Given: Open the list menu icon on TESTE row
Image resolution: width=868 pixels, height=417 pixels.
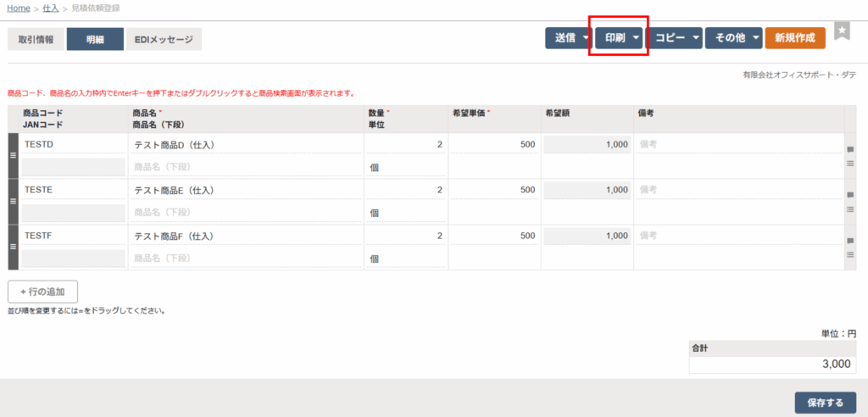Looking at the screenshot, I should 850,209.
